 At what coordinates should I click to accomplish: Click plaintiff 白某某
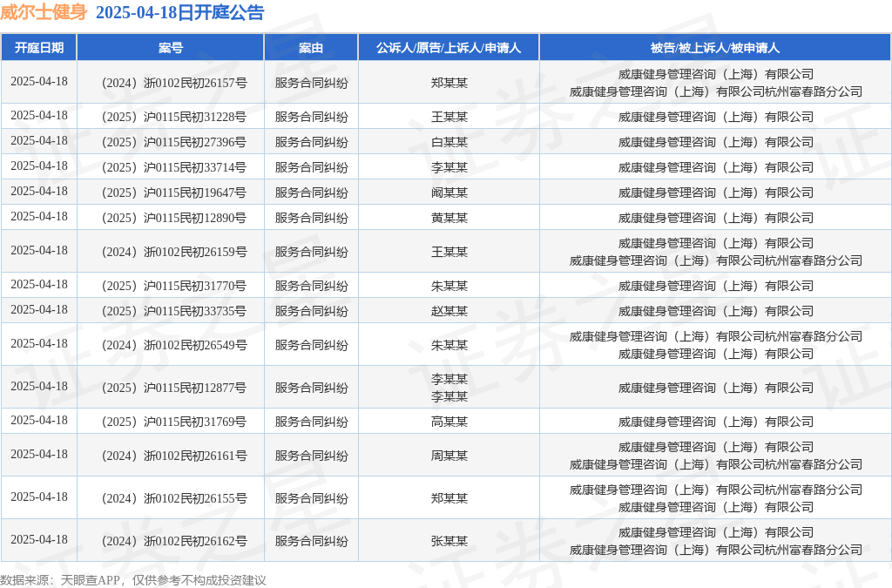tap(449, 142)
